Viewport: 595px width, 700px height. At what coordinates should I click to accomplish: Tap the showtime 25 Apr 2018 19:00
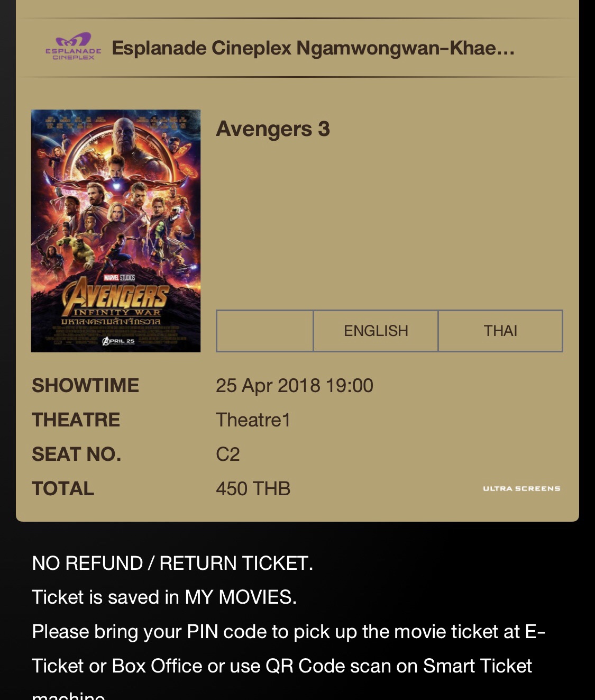point(295,386)
